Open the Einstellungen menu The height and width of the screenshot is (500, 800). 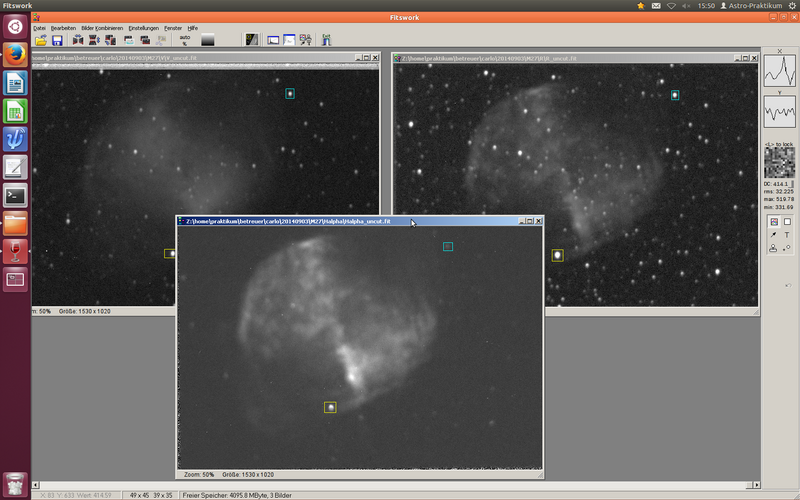[144, 28]
